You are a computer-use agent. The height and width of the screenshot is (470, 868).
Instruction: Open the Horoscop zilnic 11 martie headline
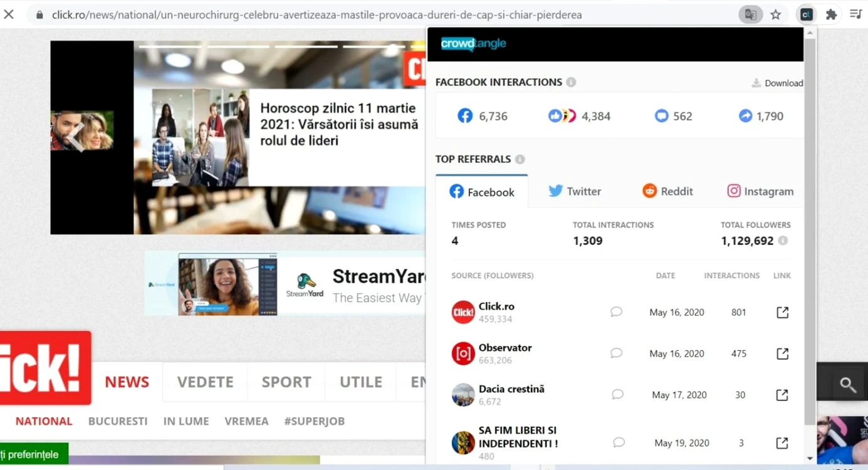coord(339,125)
